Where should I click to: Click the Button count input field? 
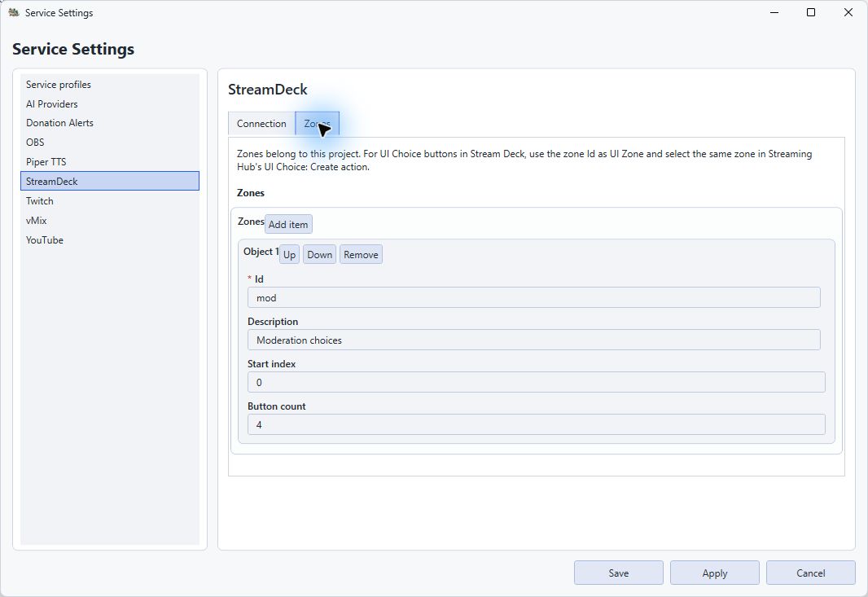(536, 425)
